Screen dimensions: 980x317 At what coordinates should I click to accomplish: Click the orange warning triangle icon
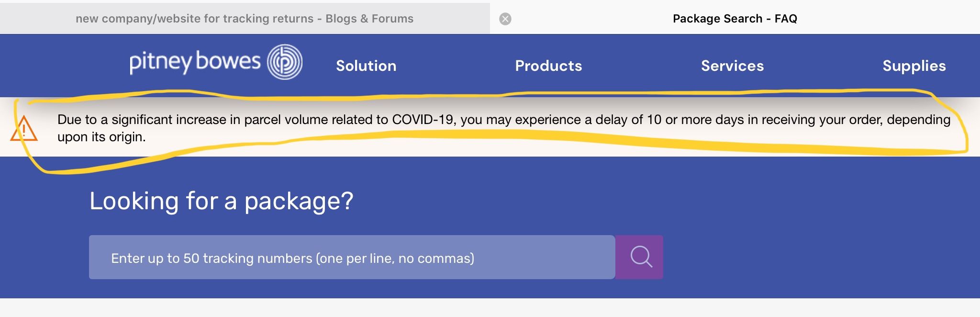tap(23, 129)
